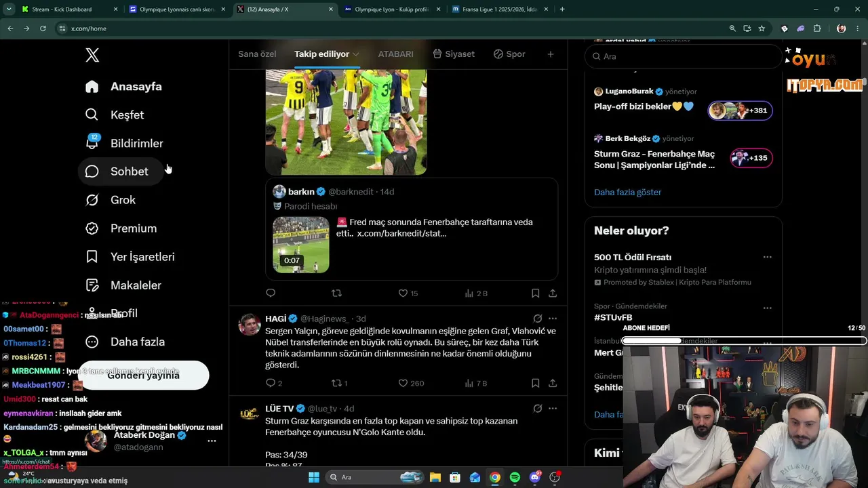Open Ataberk Doğan account menu dots
The width and height of the screenshot is (868, 488).
(x=212, y=441)
